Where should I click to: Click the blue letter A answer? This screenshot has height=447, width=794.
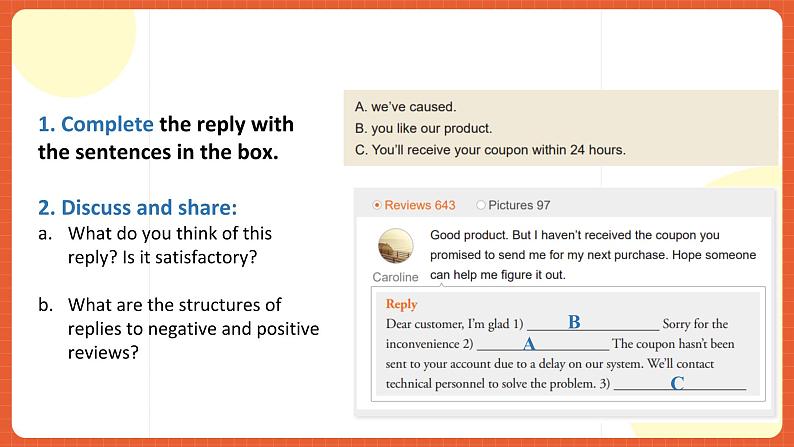pos(529,343)
